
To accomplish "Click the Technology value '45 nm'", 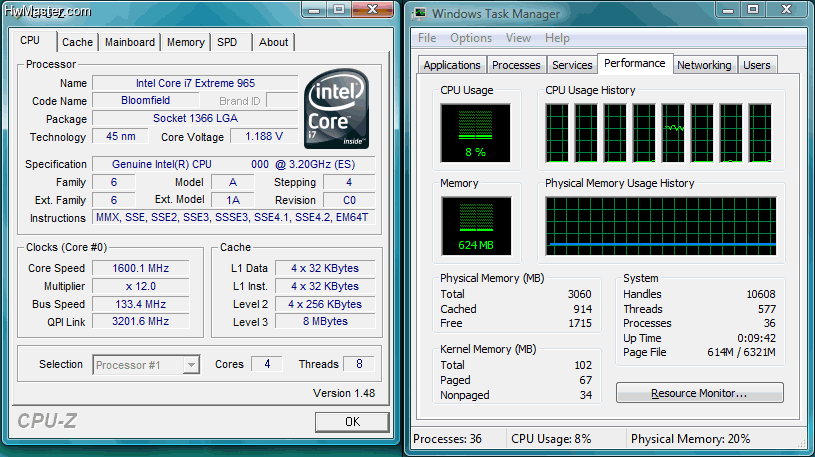I will (121, 137).
